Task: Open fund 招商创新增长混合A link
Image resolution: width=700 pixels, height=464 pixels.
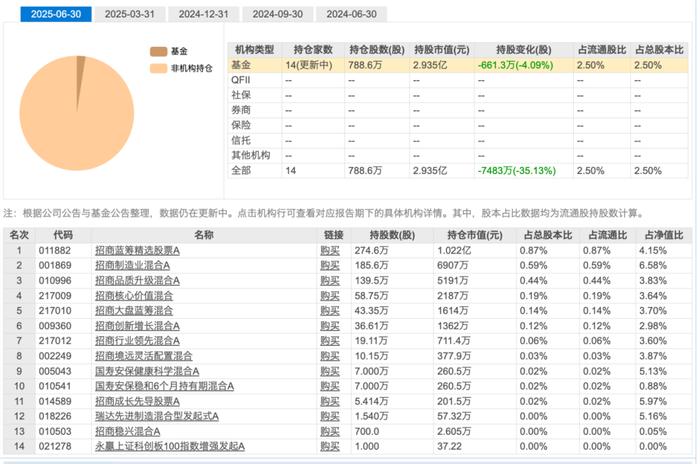Action: 137,326
